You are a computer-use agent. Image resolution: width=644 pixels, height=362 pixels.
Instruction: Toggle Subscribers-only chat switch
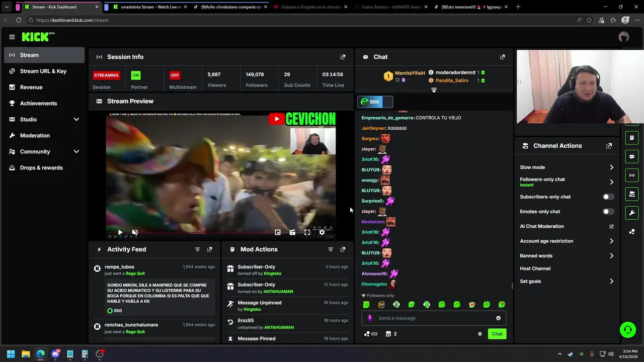pos(608,197)
